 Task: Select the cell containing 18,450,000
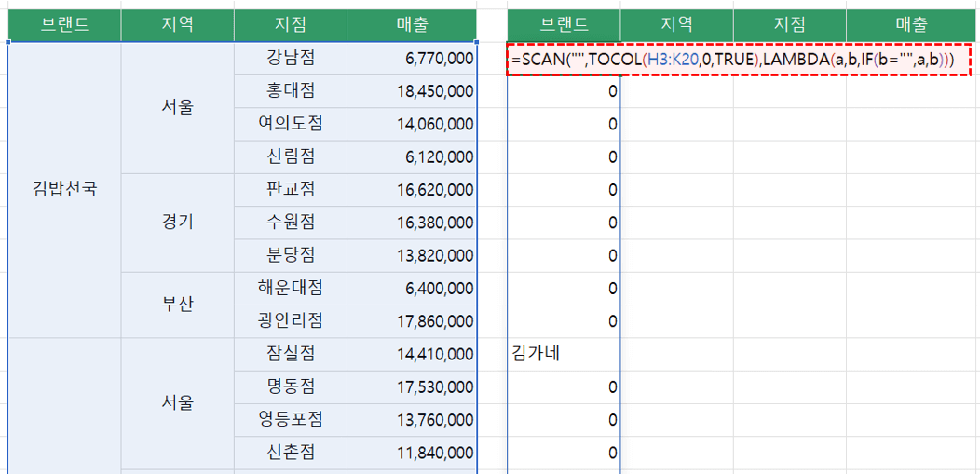pyautogui.click(x=412, y=91)
